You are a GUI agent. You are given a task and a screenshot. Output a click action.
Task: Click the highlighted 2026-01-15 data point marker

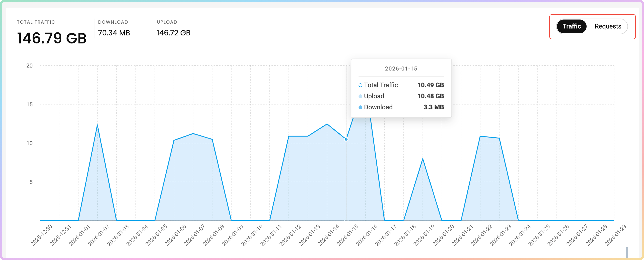(x=346, y=139)
